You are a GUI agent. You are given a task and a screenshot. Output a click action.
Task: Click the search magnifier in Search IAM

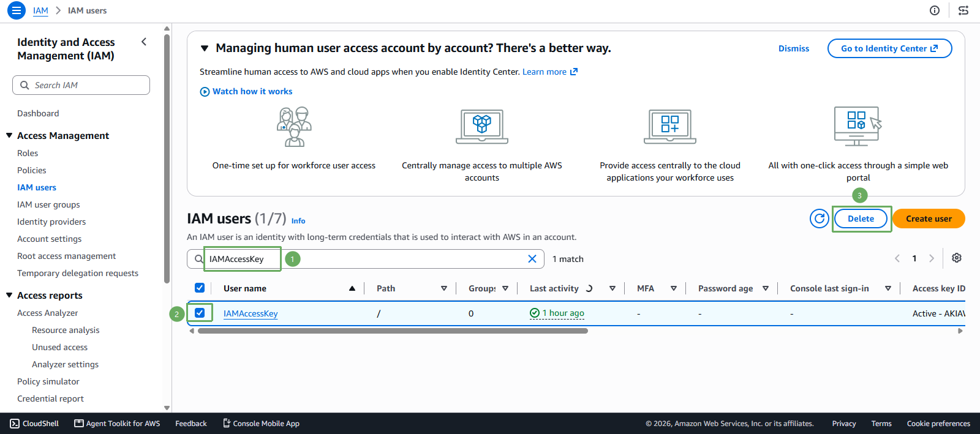(24, 85)
